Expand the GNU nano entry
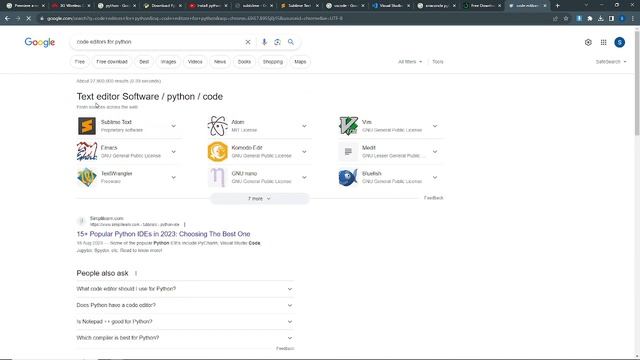This screenshot has width=640, height=360. pos(304,178)
